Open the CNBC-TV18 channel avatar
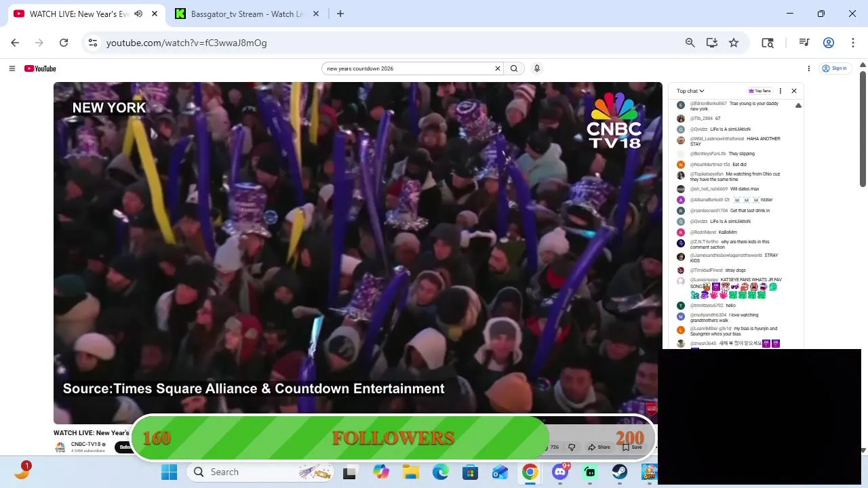This screenshot has height=488, width=868. tap(60, 447)
